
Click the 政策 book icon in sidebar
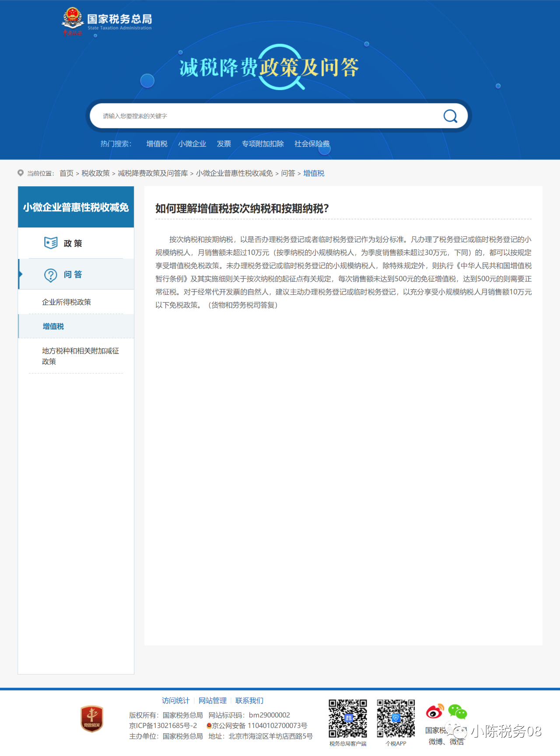pyautogui.click(x=51, y=243)
